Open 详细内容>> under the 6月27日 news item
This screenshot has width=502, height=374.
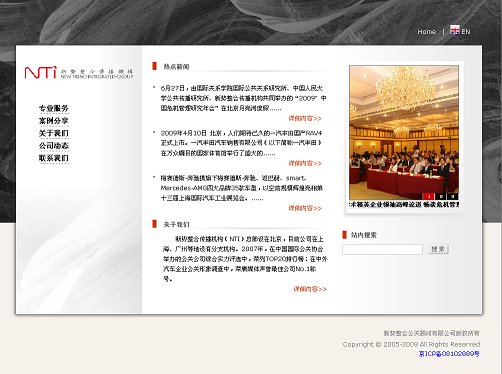[x=305, y=118]
